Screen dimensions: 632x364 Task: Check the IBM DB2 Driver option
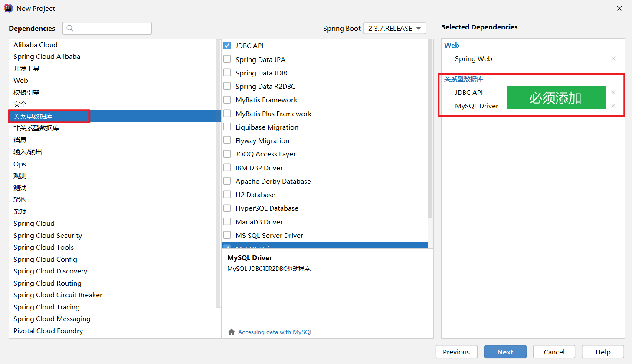(x=227, y=167)
